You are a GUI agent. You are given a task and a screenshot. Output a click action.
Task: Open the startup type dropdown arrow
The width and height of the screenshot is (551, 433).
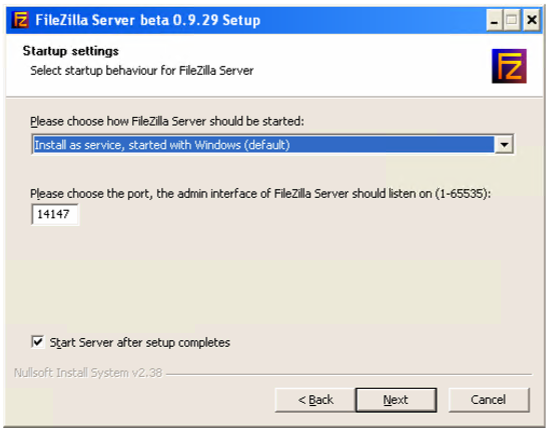click(x=504, y=144)
